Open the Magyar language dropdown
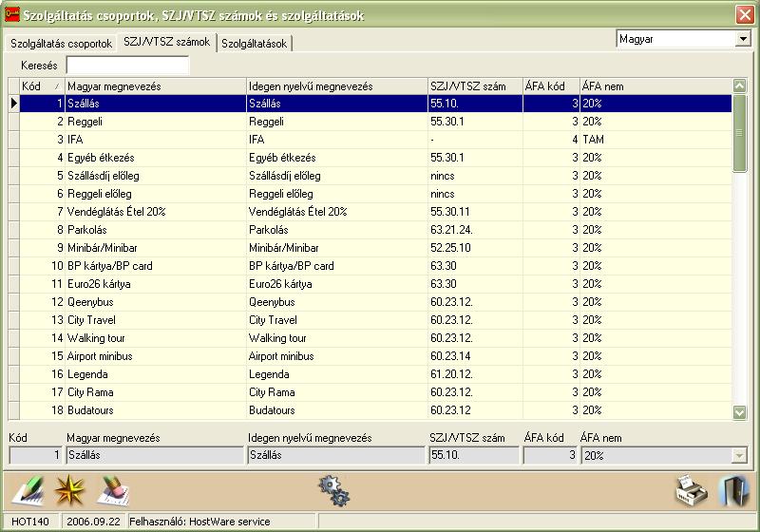The height and width of the screenshot is (532, 760). coord(743,39)
